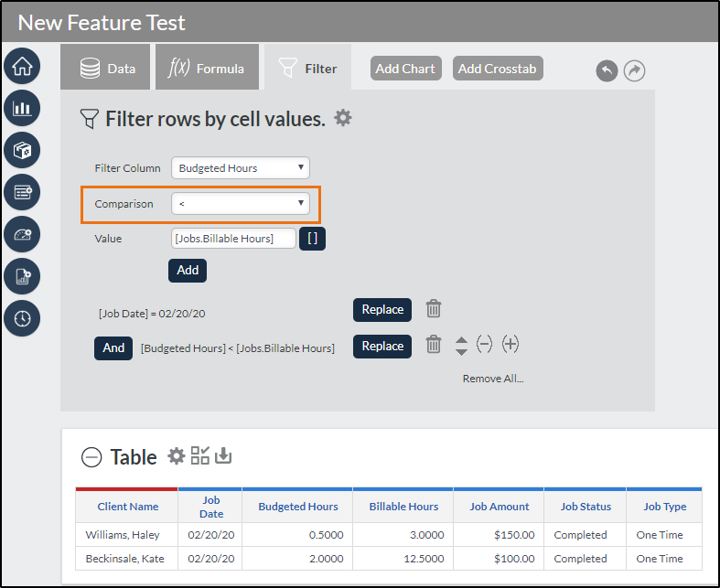Reorder Budgeted Hours filter with arrows
The width and height of the screenshot is (720, 588).
click(x=461, y=346)
